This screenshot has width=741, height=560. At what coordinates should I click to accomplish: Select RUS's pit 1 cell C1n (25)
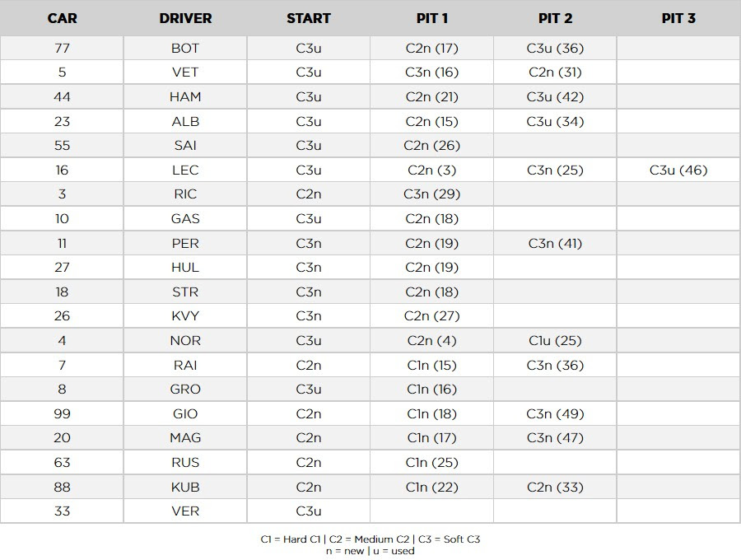pyautogui.click(x=432, y=463)
